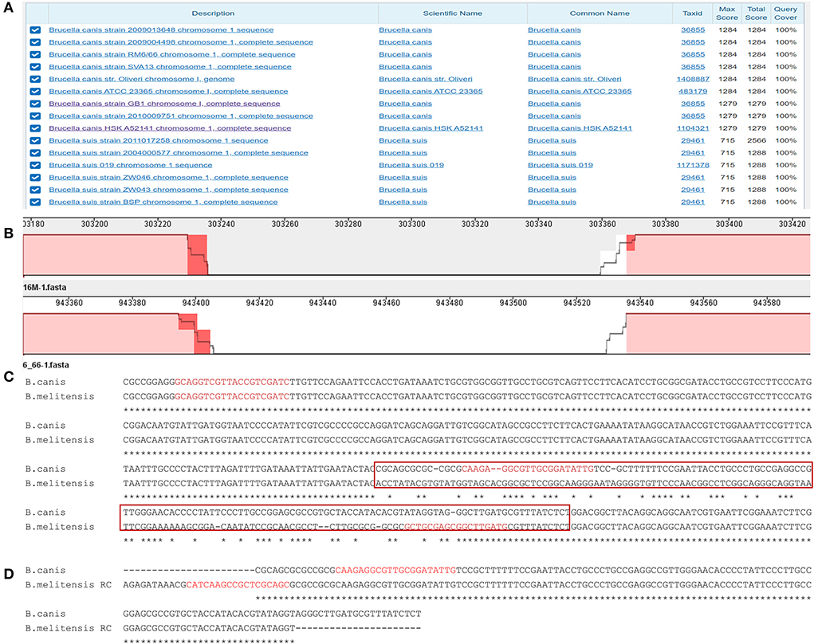The height and width of the screenshot is (644, 814).
Task: Click ruler position 303300 in upper track
Action: (x=411, y=224)
